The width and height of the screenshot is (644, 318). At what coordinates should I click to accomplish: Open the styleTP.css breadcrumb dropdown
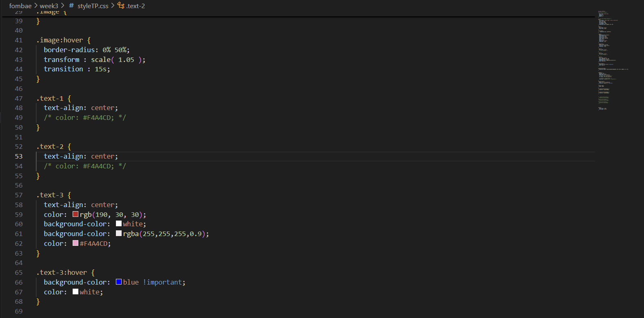coord(93,6)
